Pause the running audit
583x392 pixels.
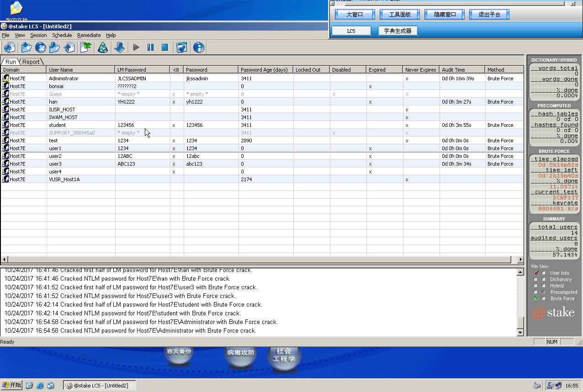(x=150, y=47)
